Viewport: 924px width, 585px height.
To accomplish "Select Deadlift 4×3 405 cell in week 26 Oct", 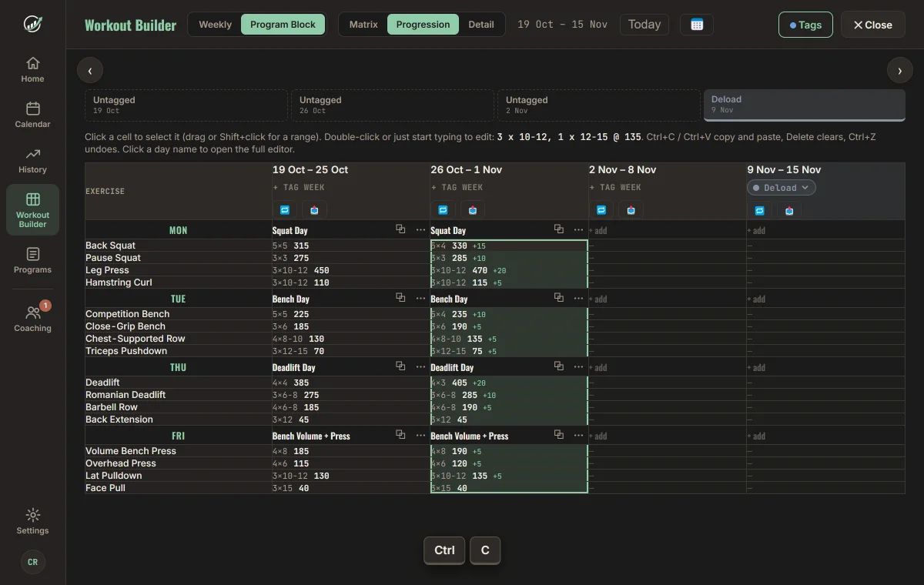I will coord(509,383).
